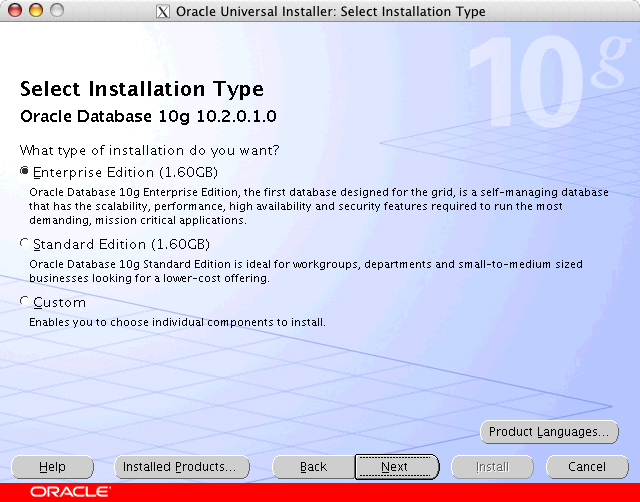Cancel the installation
This screenshot has width=640, height=502.
click(587, 467)
